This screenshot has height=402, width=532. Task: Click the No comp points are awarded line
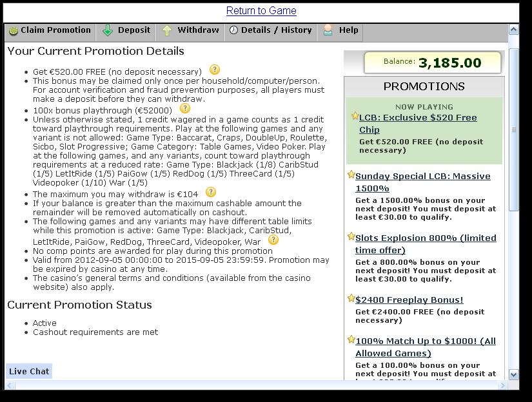tap(153, 251)
